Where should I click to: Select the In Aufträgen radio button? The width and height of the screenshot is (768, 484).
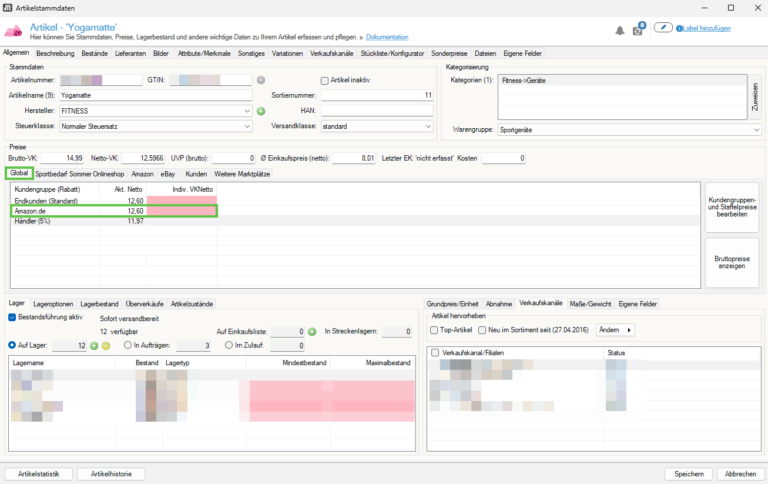click(x=127, y=345)
